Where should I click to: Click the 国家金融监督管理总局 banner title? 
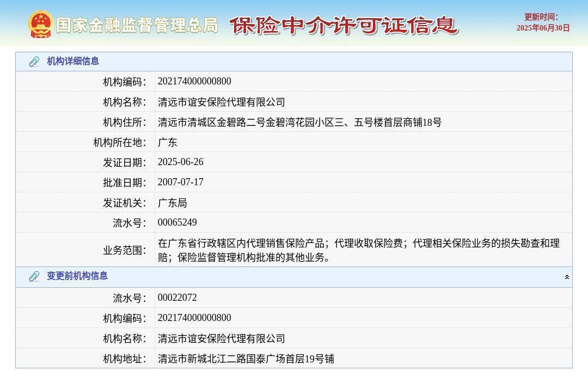(x=137, y=26)
